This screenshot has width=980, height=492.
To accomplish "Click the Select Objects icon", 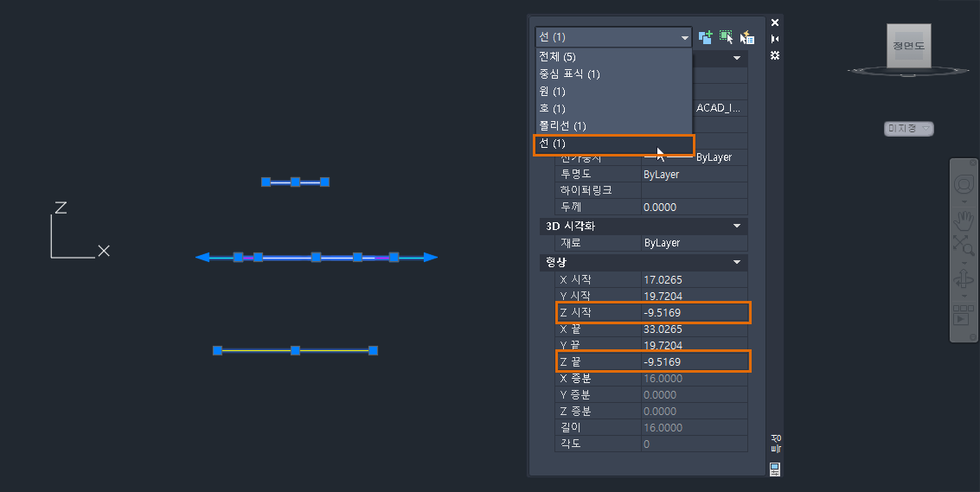I will (726, 37).
